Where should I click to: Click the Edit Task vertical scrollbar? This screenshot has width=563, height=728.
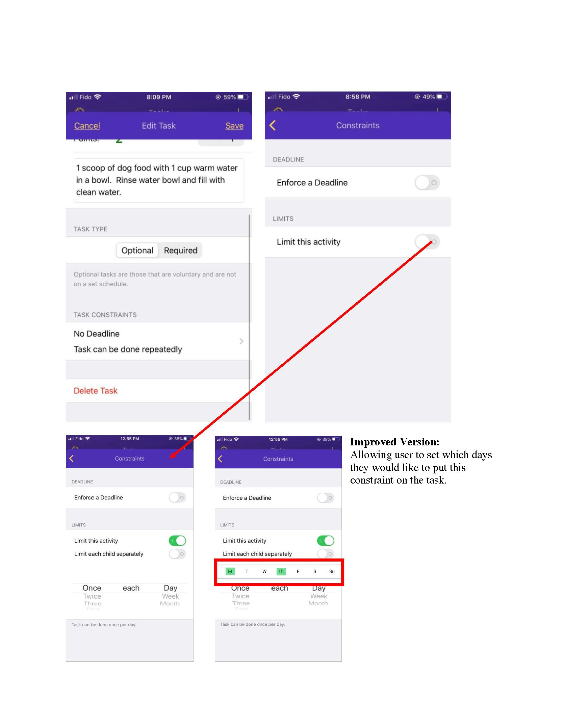(x=250, y=317)
